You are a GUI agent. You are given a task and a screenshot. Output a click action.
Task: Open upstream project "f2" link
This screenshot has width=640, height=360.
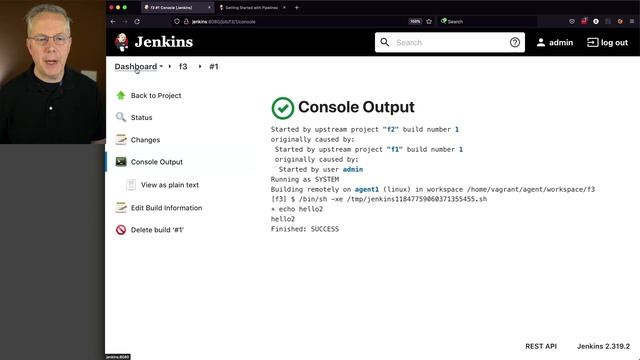(391, 129)
